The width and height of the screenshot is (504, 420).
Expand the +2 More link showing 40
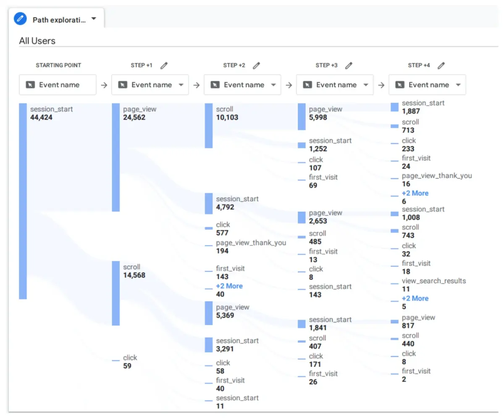click(229, 286)
